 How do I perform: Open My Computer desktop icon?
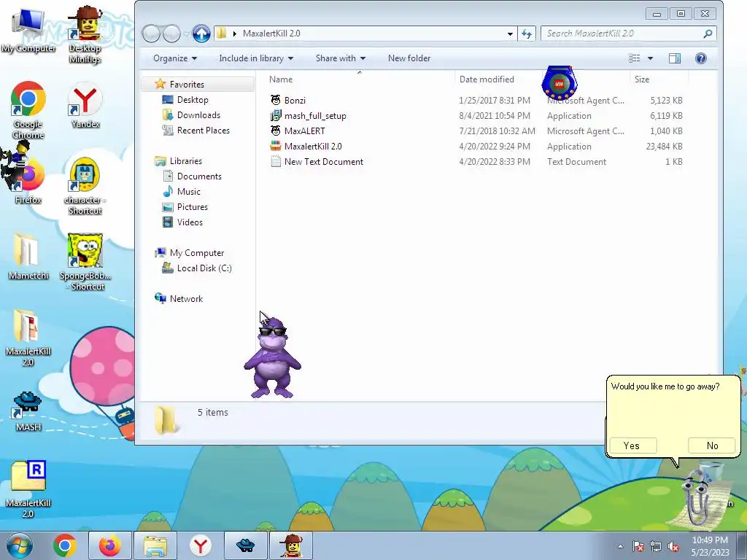(28, 29)
